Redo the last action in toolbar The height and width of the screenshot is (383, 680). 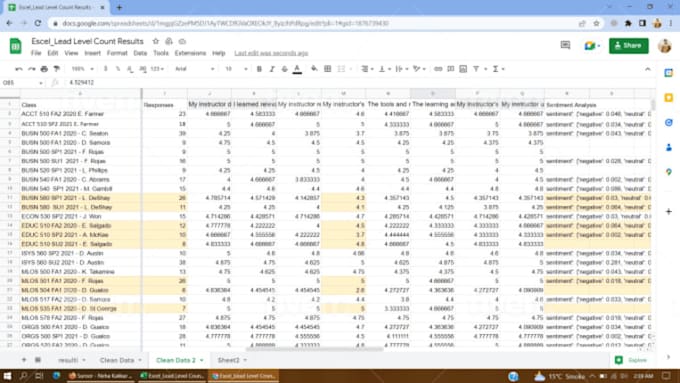pyautogui.click(x=32, y=69)
